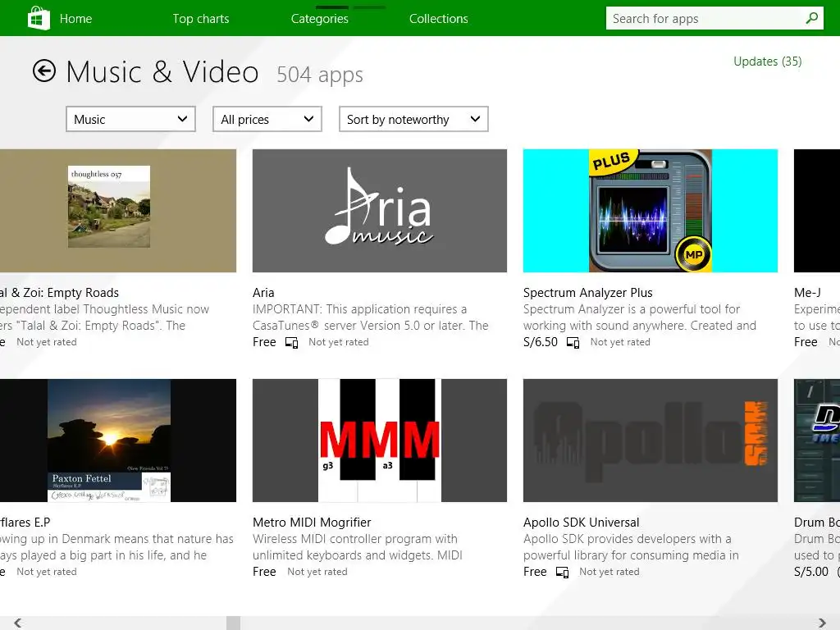Open the Updates (35) link
The width and height of the screenshot is (840, 630).
pos(767,61)
